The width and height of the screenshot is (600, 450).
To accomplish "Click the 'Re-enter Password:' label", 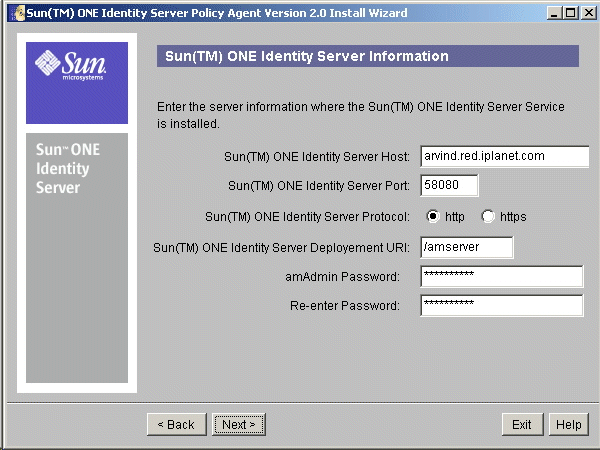I will [345, 306].
